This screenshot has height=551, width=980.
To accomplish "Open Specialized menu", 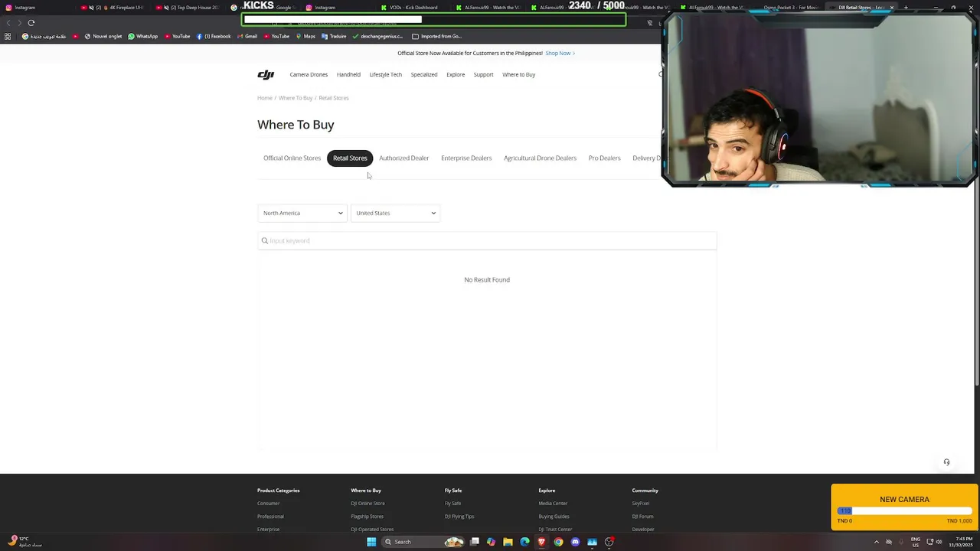I will tap(423, 74).
